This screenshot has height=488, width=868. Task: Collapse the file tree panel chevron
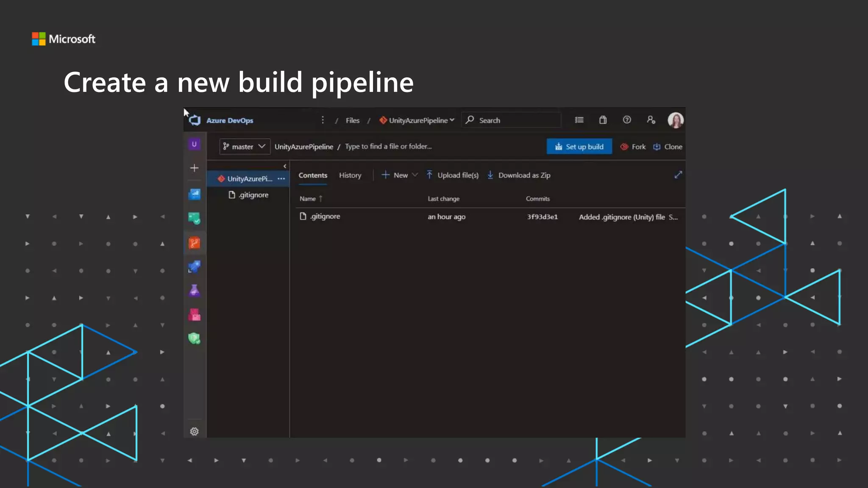(x=285, y=166)
